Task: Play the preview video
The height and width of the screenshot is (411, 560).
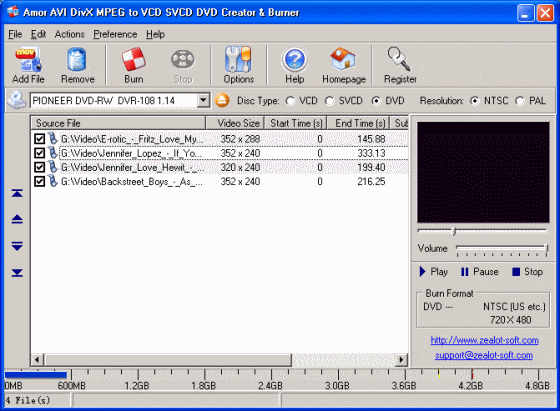Action: (433, 272)
